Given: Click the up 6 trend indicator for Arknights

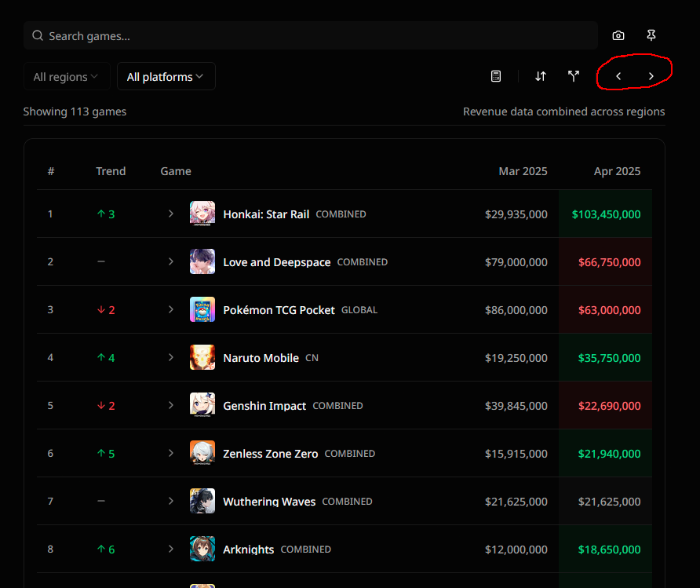Looking at the screenshot, I should [106, 550].
